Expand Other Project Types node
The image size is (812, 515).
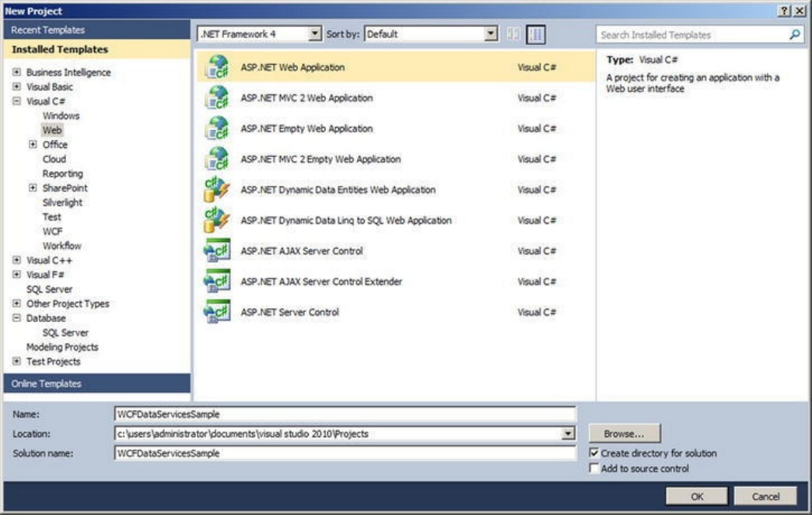(16, 303)
